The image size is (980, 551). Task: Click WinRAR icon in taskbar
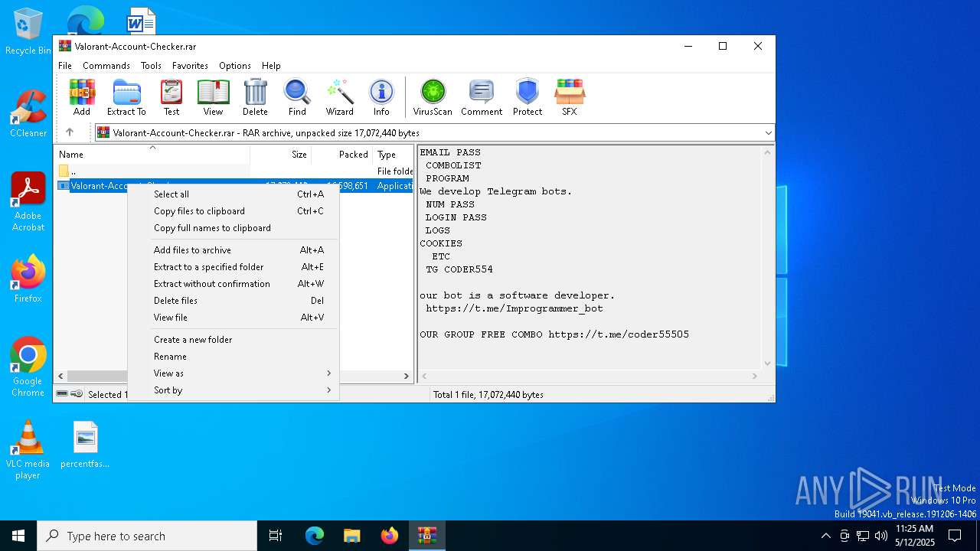(x=426, y=536)
